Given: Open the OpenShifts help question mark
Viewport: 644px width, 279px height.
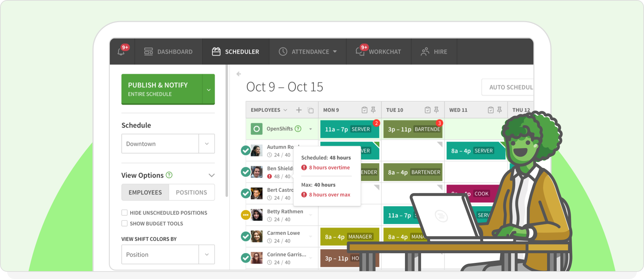Looking at the screenshot, I should tap(298, 129).
